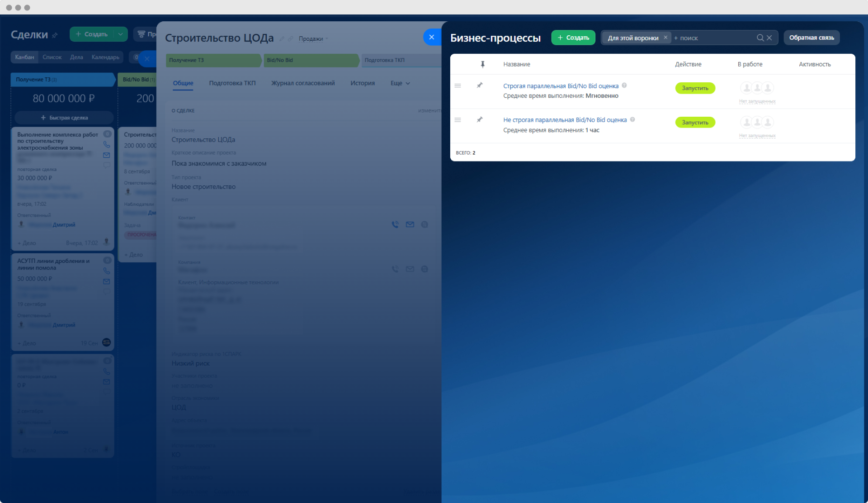Pin the Строгая параллельная Bid/No Bid process

pyautogui.click(x=480, y=85)
